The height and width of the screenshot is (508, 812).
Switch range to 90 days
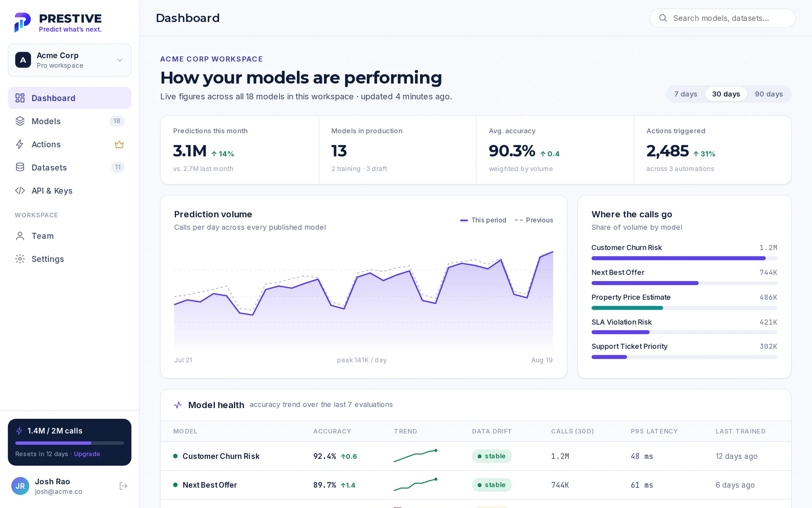click(x=768, y=94)
